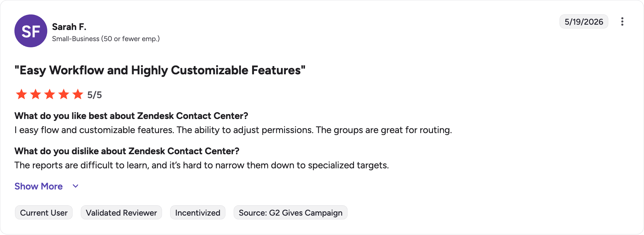Open reviewer name Sarah F.
The image size is (644, 235).
(69, 27)
